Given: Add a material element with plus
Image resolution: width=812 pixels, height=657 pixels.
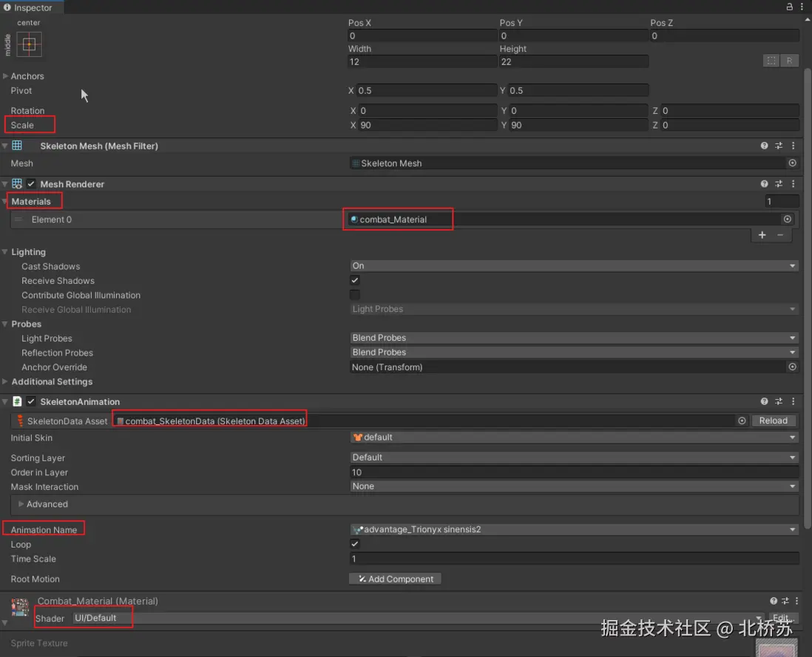Looking at the screenshot, I should click(x=762, y=235).
